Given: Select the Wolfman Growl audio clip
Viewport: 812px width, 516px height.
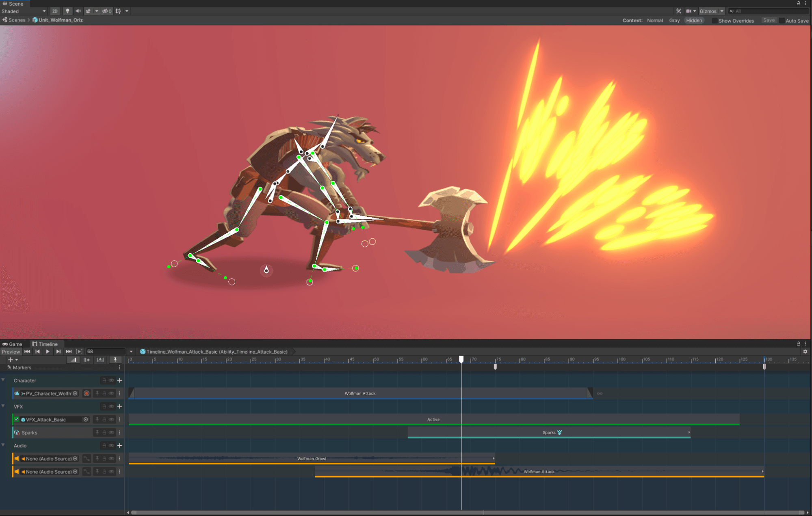Looking at the screenshot, I should (312, 459).
